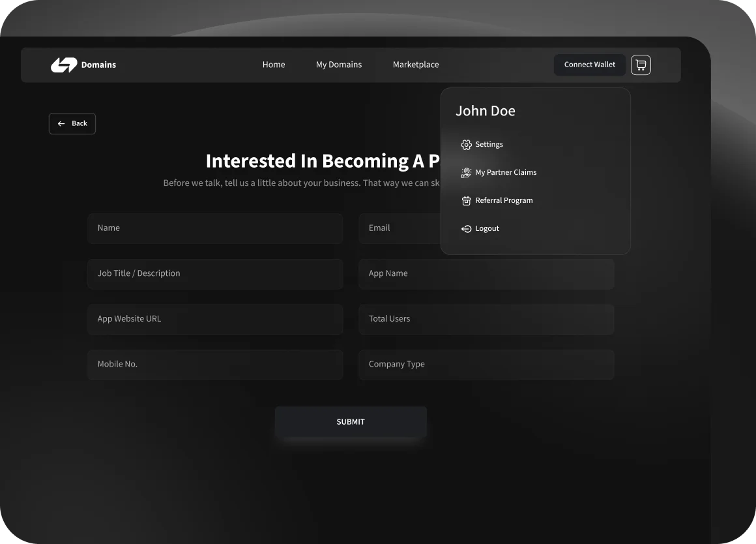Click the Settings gear icon

pyautogui.click(x=466, y=145)
